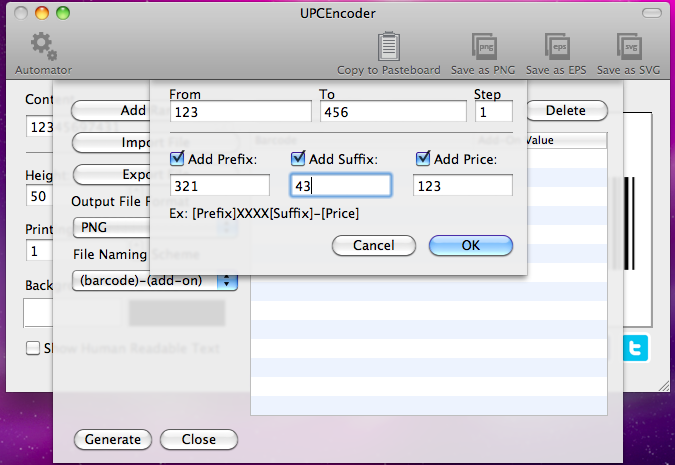Screen dimensions: 675x465
Task: Copy barcode to Pasteboard
Action: pos(389,53)
